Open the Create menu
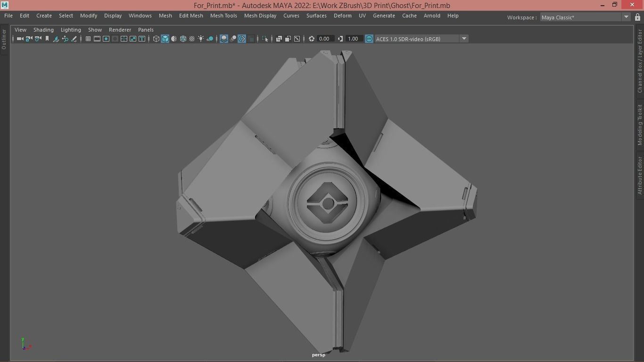This screenshot has width=644, height=362. click(x=44, y=16)
